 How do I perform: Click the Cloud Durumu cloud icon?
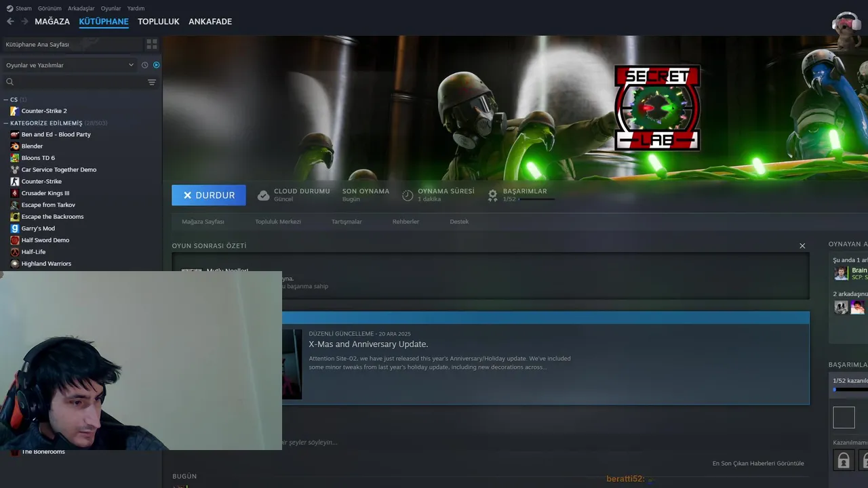pyautogui.click(x=264, y=195)
